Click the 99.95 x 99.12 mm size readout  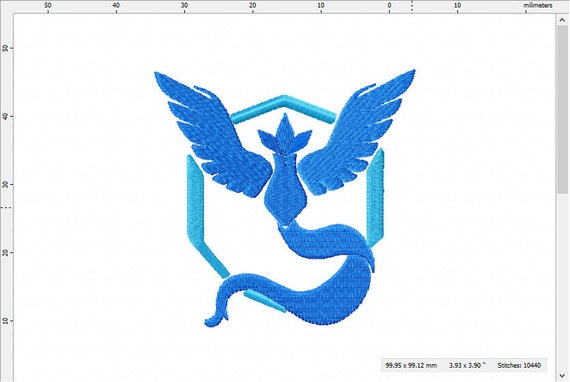pos(411,365)
